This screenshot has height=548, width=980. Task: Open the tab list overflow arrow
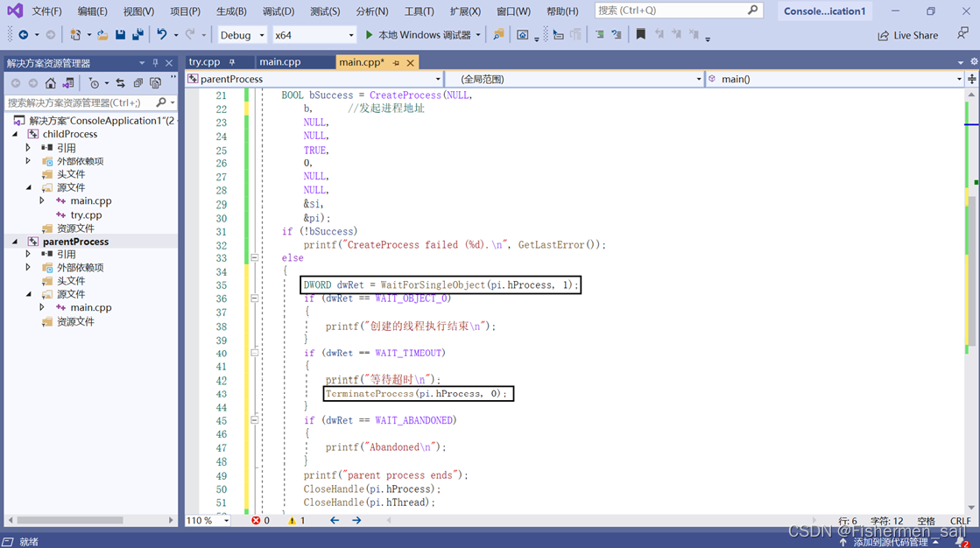click(x=961, y=62)
